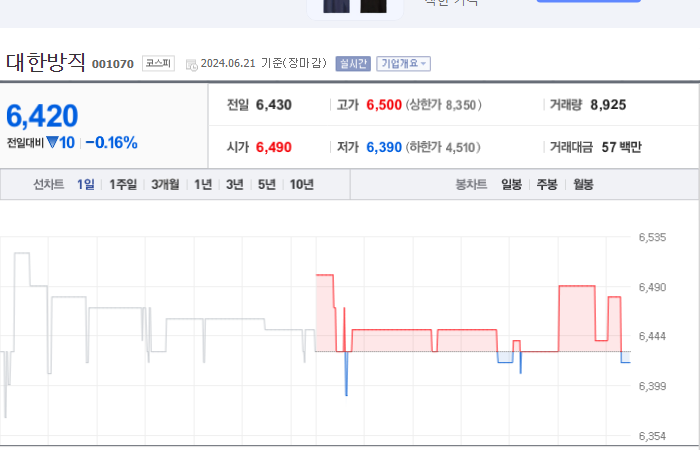The height and width of the screenshot is (450, 700).
Task: Click the -0.16% change value
Action: [x=112, y=143]
